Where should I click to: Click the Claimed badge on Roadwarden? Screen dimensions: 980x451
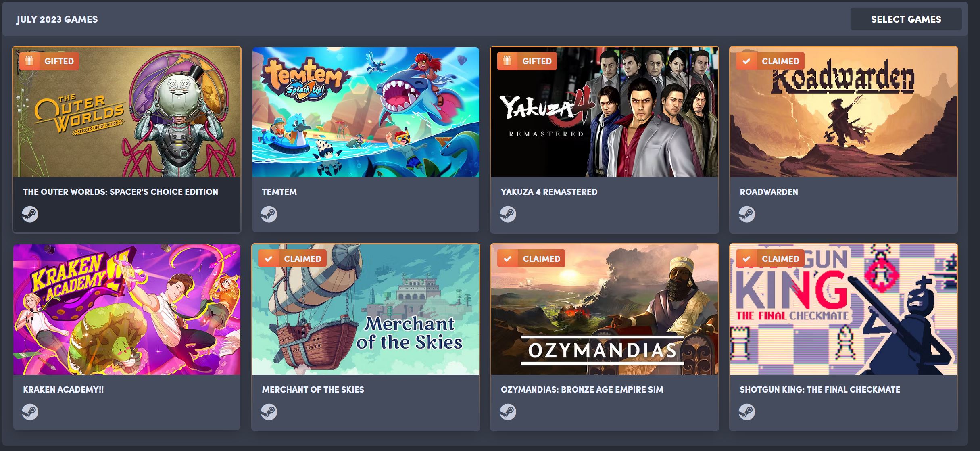(x=770, y=61)
